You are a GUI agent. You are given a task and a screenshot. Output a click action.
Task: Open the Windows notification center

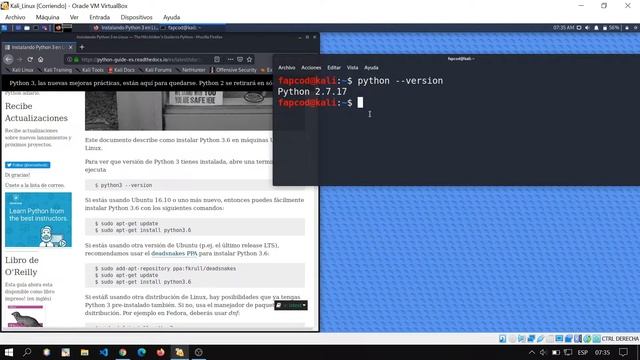click(623, 352)
